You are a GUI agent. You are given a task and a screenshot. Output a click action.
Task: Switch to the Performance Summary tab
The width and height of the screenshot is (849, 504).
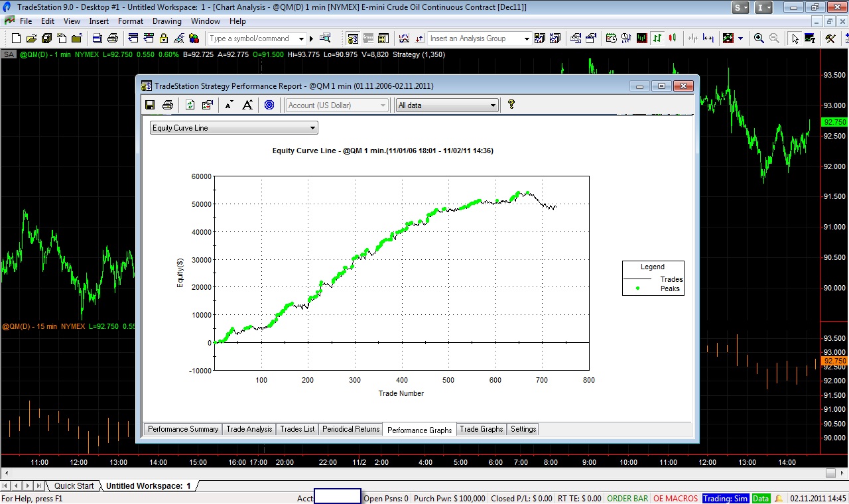click(183, 429)
